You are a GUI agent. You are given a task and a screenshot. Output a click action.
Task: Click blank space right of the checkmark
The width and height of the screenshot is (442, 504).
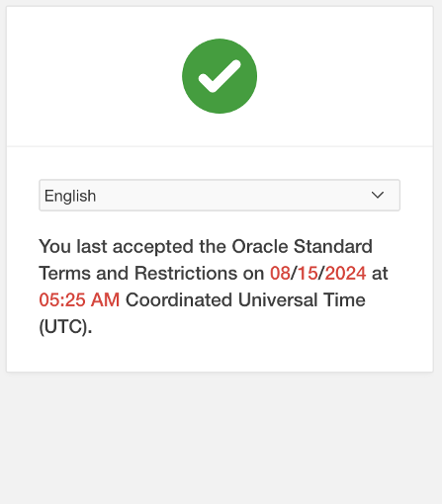pos(343,76)
